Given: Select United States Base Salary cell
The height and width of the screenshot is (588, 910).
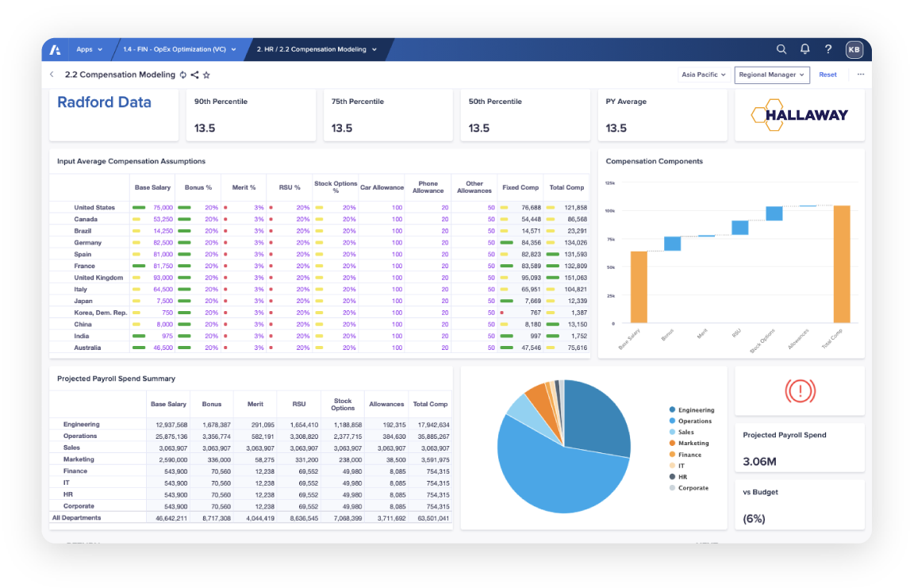Looking at the screenshot, I should point(152,207).
